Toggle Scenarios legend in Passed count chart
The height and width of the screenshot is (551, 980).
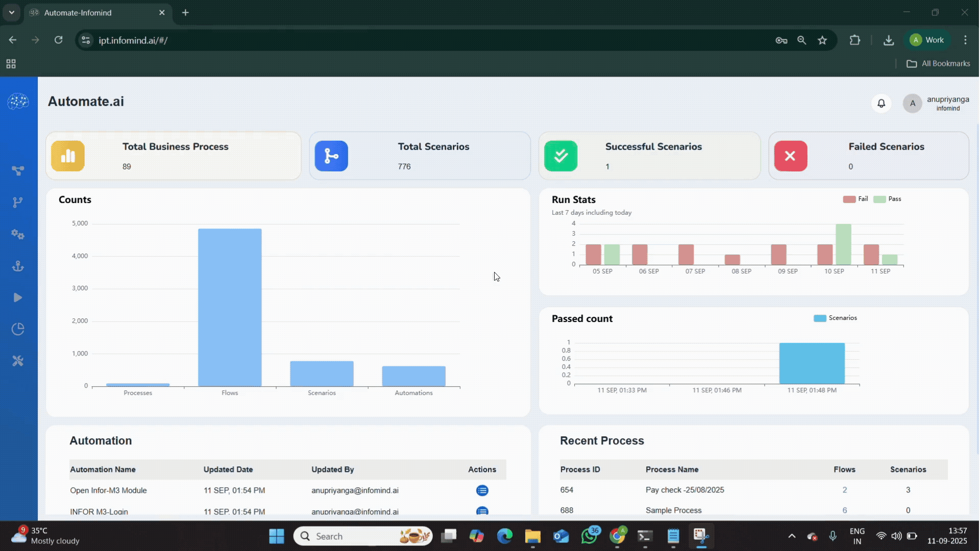(x=835, y=318)
